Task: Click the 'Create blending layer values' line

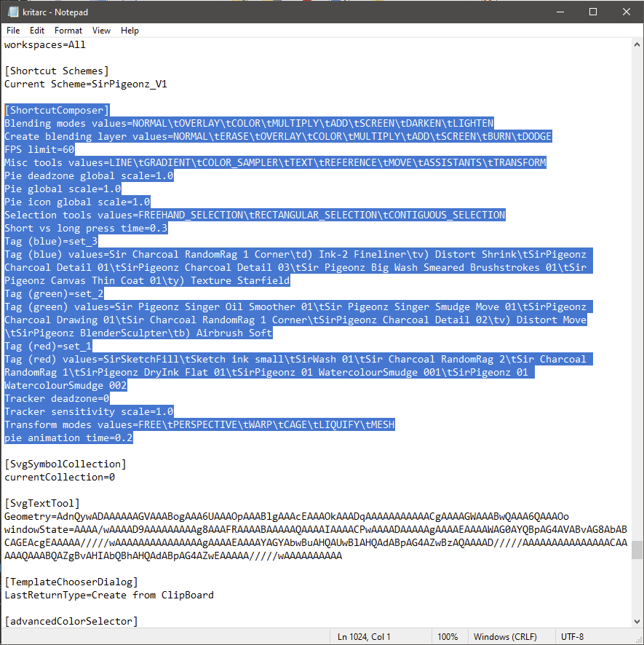Action: tap(278, 137)
